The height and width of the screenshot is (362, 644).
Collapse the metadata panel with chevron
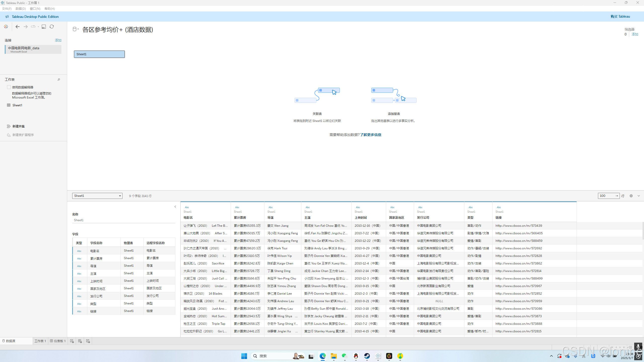pyautogui.click(x=175, y=207)
